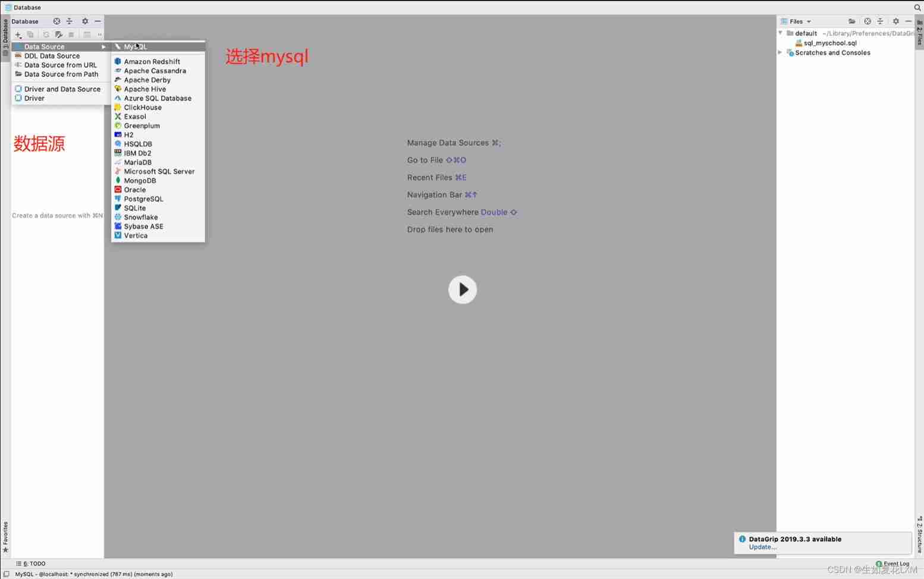
Task: Select Exasol from the submenu
Action: pos(158,117)
